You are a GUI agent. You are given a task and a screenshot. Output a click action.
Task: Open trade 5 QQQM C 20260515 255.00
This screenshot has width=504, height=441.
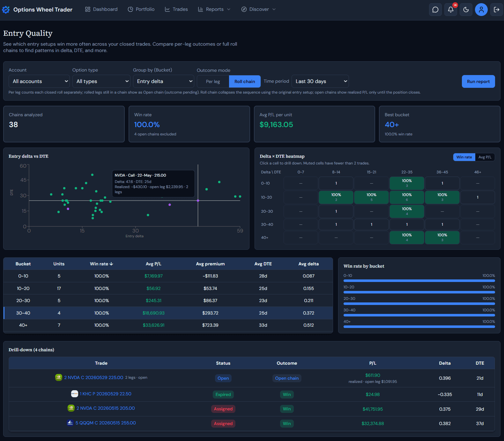pyautogui.click(x=106, y=423)
